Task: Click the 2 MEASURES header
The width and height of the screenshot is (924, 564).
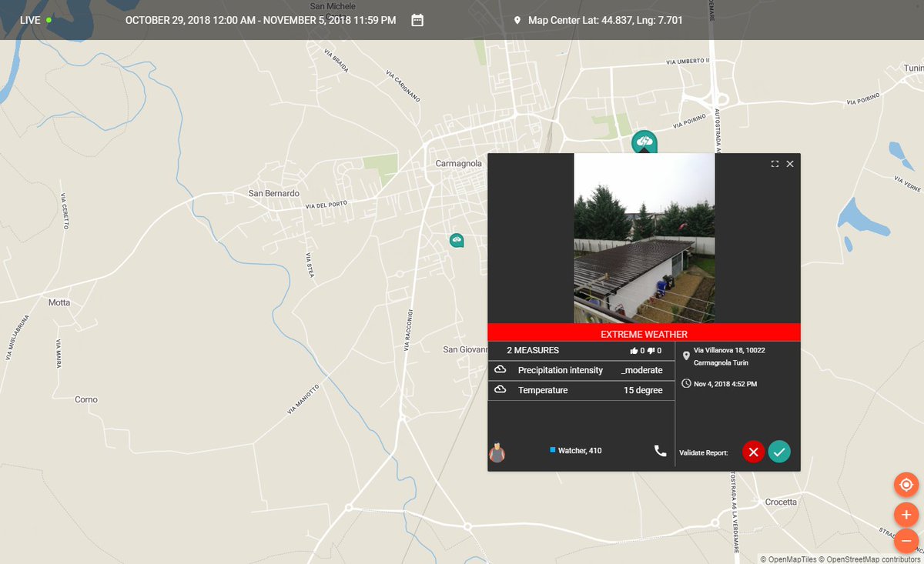Action: pos(533,350)
